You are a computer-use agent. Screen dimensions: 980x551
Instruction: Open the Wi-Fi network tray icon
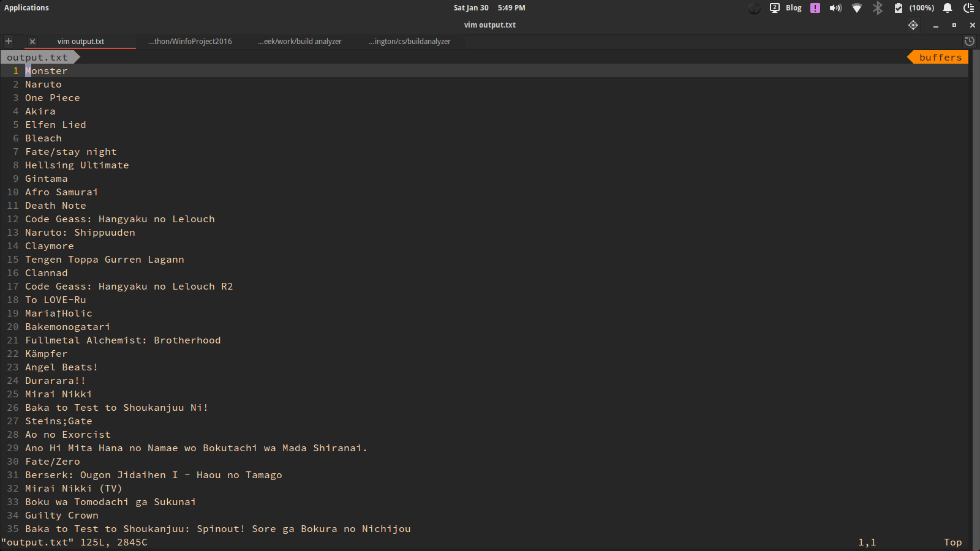point(857,8)
